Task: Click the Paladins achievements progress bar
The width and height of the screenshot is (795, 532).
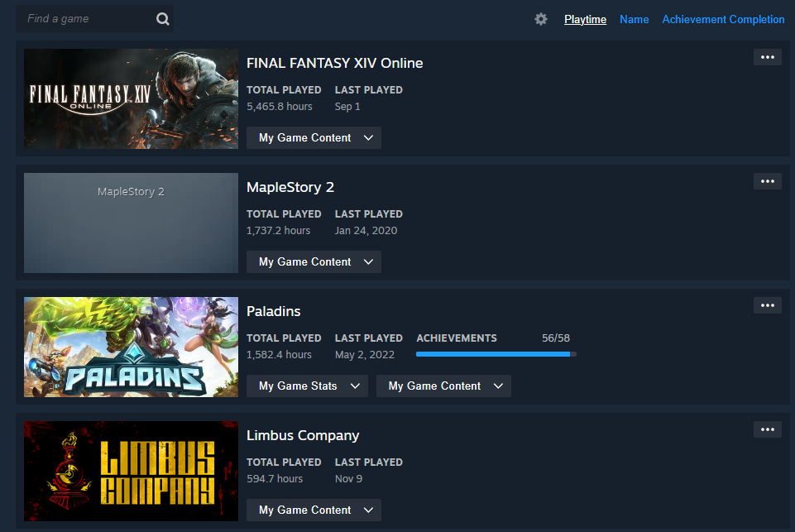Action: [x=496, y=354]
